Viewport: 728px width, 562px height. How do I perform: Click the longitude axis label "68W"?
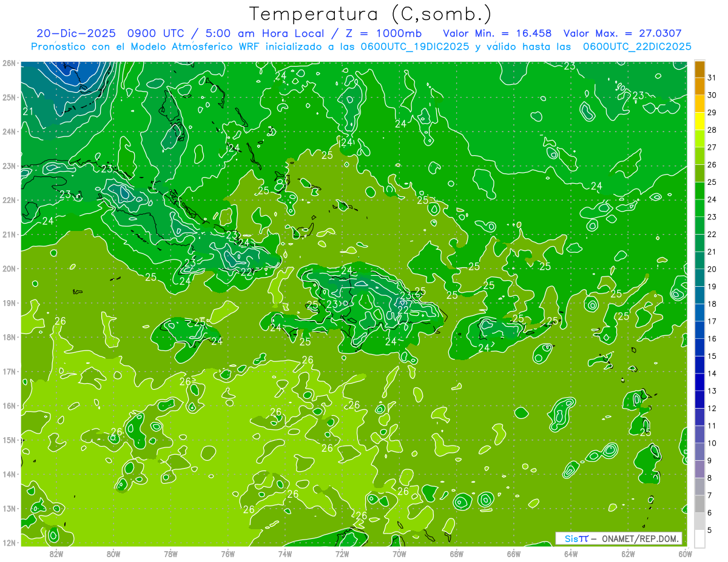click(457, 554)
